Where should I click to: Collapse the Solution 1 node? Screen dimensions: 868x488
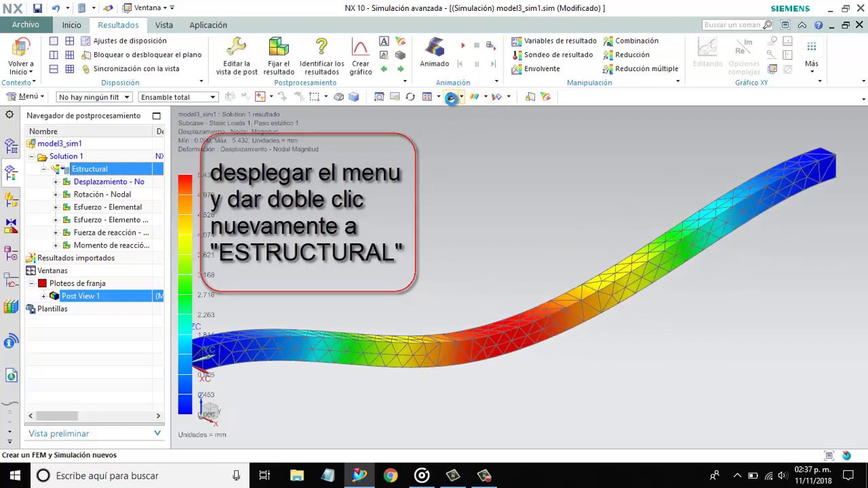pos(31,157)
